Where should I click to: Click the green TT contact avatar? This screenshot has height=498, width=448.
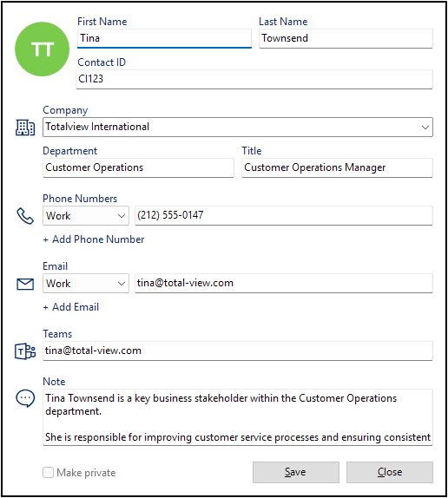point(42,49)
